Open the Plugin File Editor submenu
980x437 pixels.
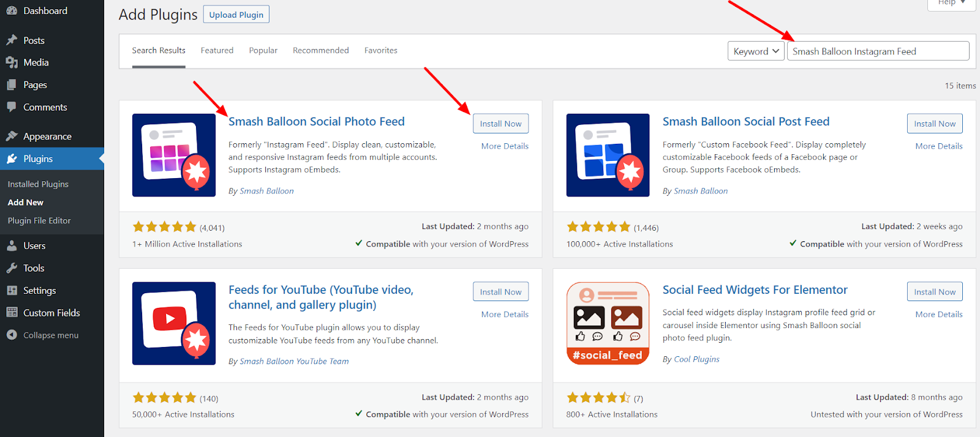(39, 221)
